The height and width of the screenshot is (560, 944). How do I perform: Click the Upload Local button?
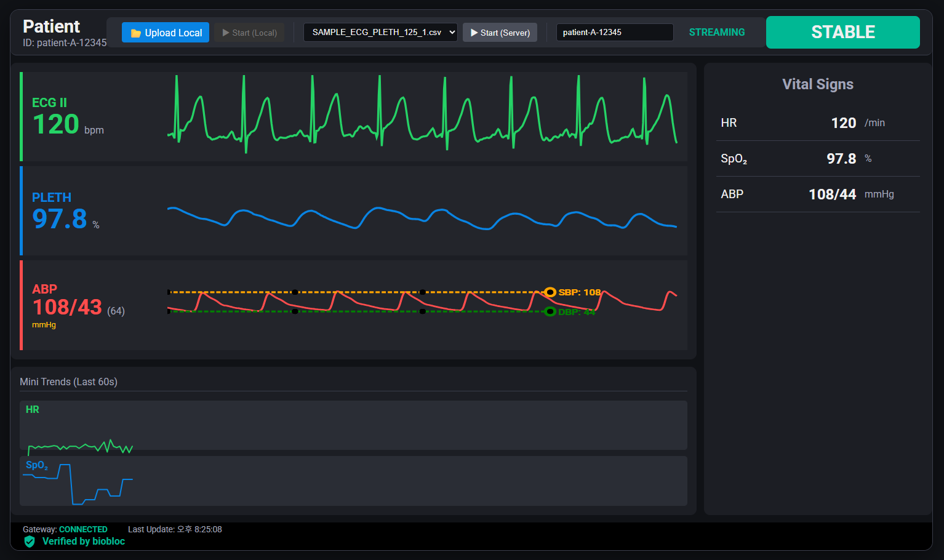(166, 33)
